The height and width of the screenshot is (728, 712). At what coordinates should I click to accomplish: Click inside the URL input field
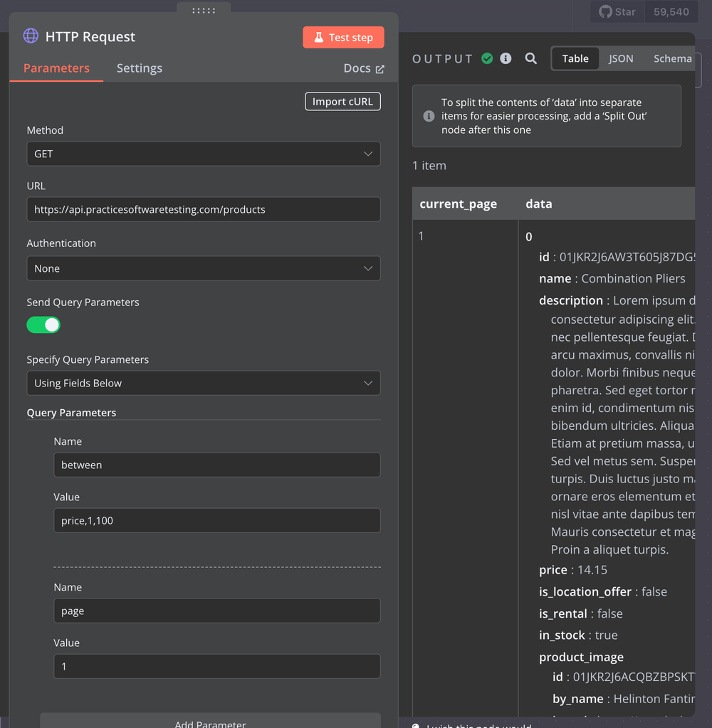coord(203,209)
